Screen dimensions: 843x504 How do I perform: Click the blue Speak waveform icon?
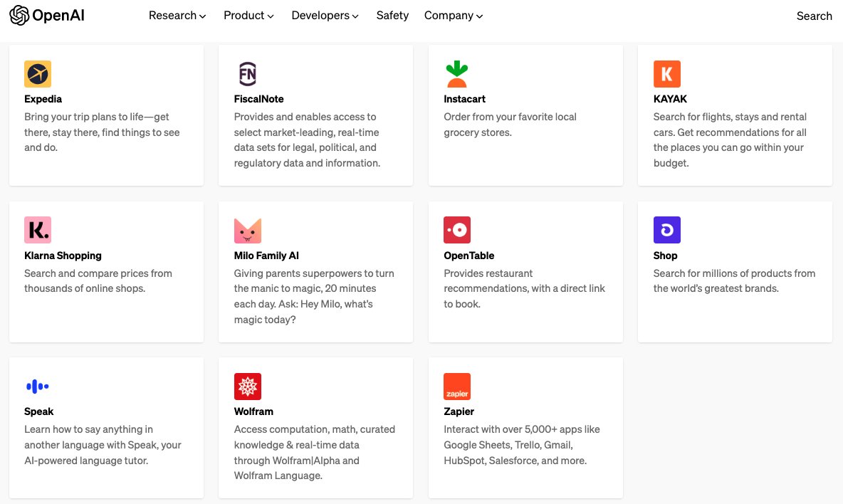click(38, 387)
